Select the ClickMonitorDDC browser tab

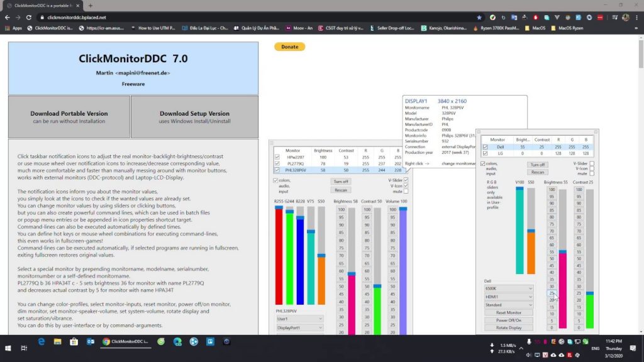click(43, 6)
